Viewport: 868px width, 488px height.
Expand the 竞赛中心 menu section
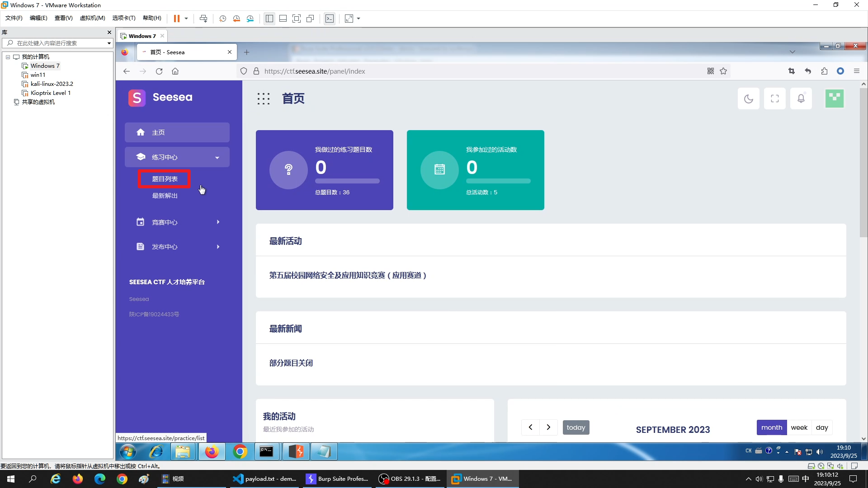177,222
